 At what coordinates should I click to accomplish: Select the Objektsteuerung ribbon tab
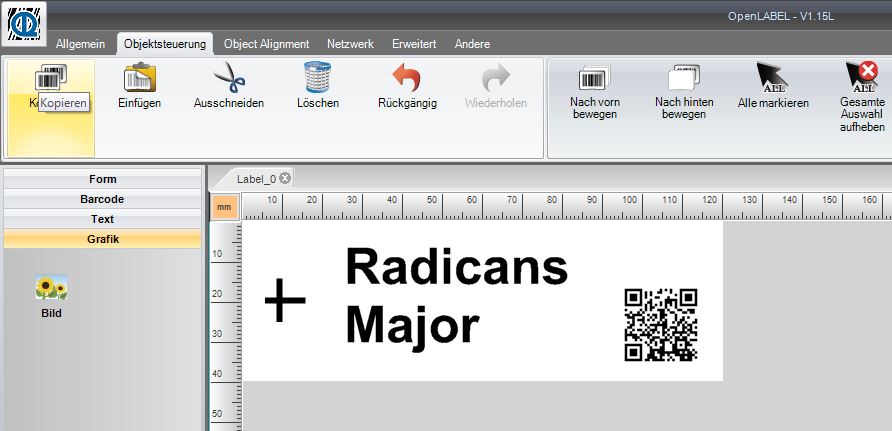coord(165,44)
